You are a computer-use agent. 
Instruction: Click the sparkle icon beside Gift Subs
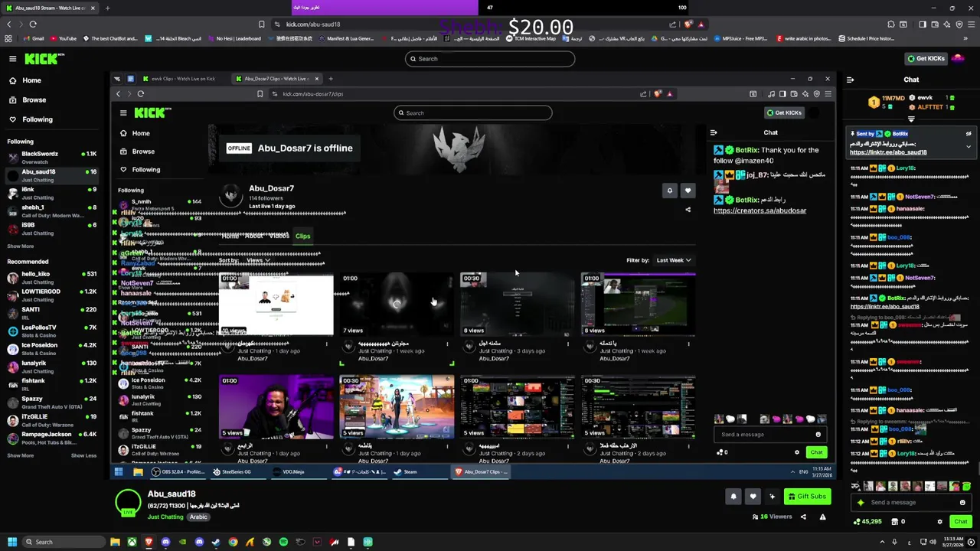[x=772, y=496]
